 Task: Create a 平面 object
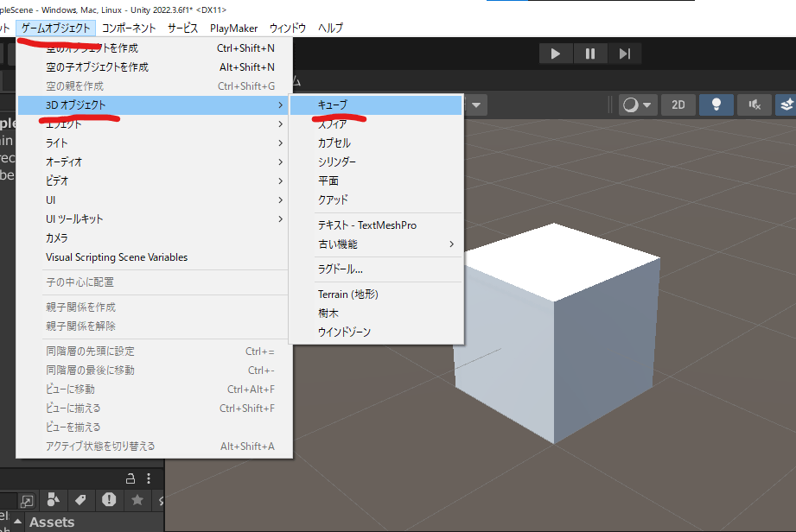point(376,180)
